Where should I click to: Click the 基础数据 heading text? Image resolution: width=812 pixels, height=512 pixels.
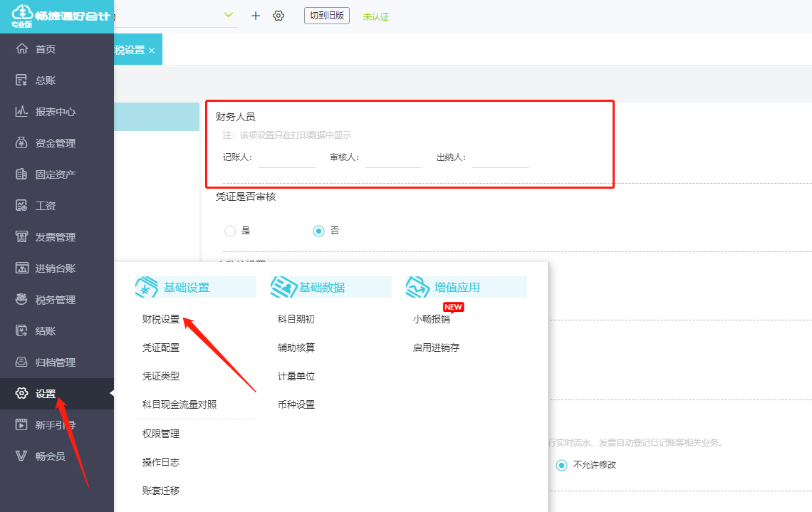321,287
